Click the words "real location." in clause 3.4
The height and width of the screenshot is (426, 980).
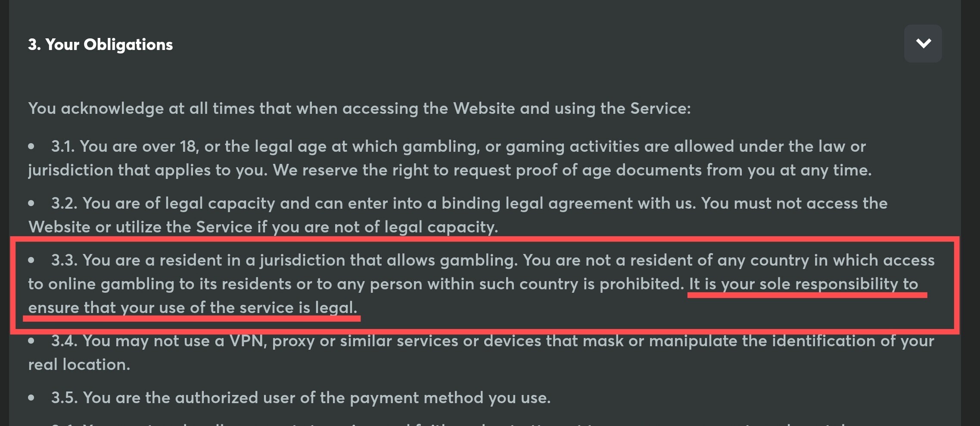tap(79, 364)
